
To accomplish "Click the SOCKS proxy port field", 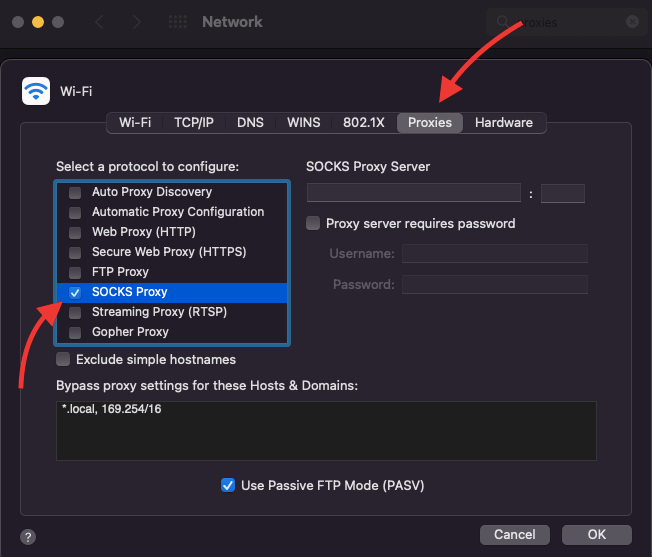I will click(x=563, y=193).
